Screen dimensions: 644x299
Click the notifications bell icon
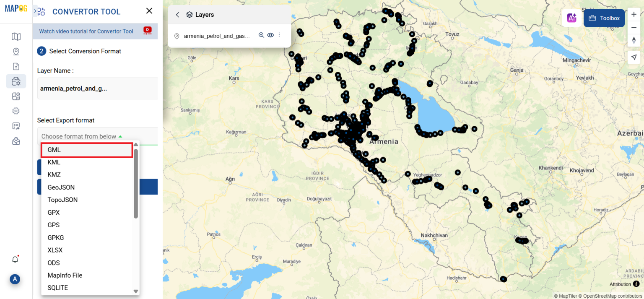(x=15, y=259)
